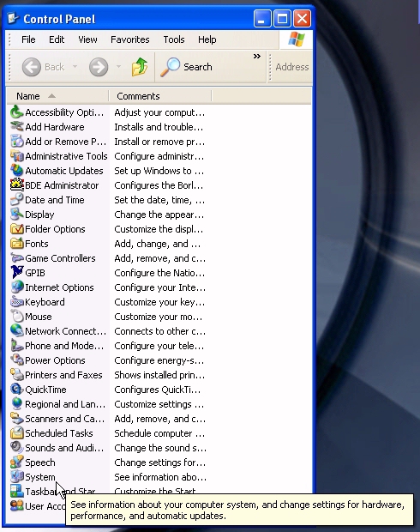Click 'Adjust your comput…' comment text
Image resolution: width=420 pixels, height=532 pixels.
(x=159, y=112)
